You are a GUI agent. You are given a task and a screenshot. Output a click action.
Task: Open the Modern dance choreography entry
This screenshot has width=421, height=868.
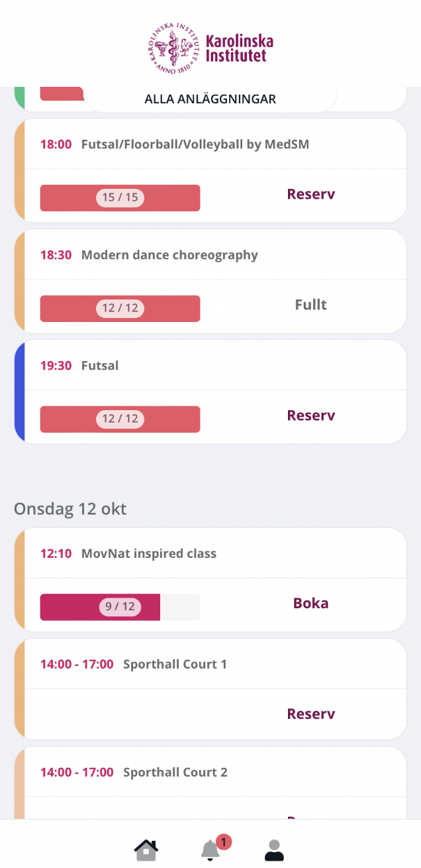[x=169, y=255]
